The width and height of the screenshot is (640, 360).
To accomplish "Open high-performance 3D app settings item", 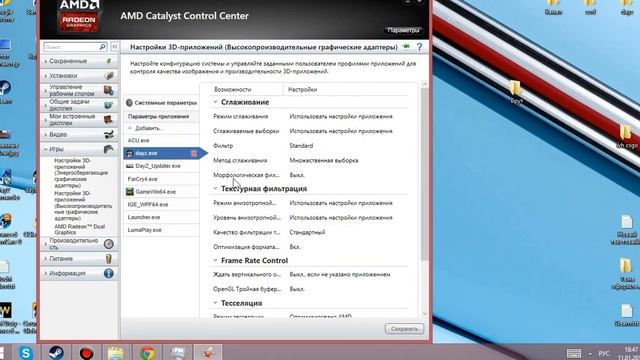I will click(83, 206).
